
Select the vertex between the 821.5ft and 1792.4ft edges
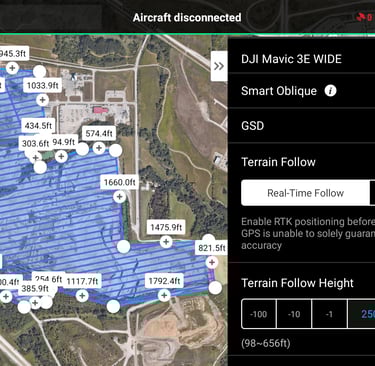215,288
